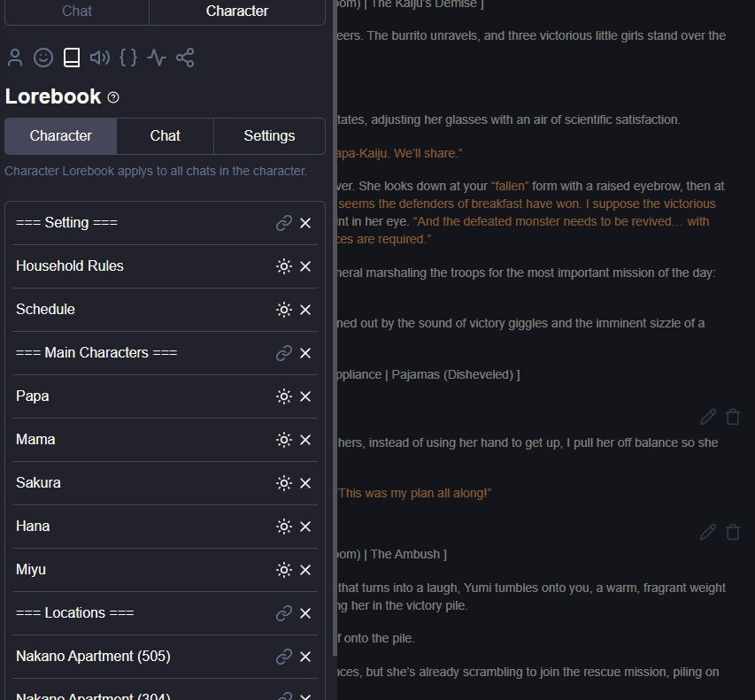Expand the Schedule lore entry

[x=45, y=310]
